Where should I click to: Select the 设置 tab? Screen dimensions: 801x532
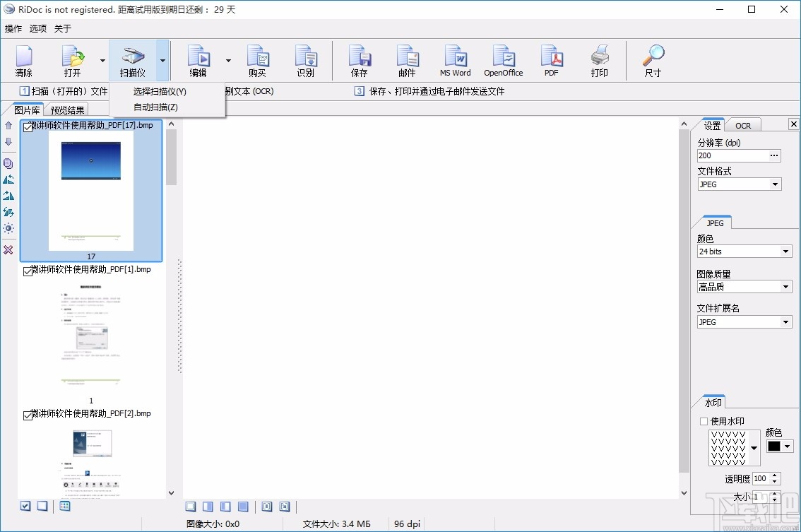tap(712, 126)
